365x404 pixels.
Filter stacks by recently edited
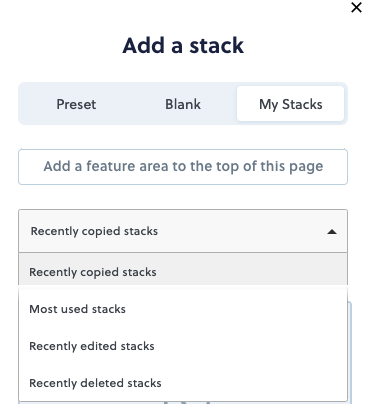point(183,346)
